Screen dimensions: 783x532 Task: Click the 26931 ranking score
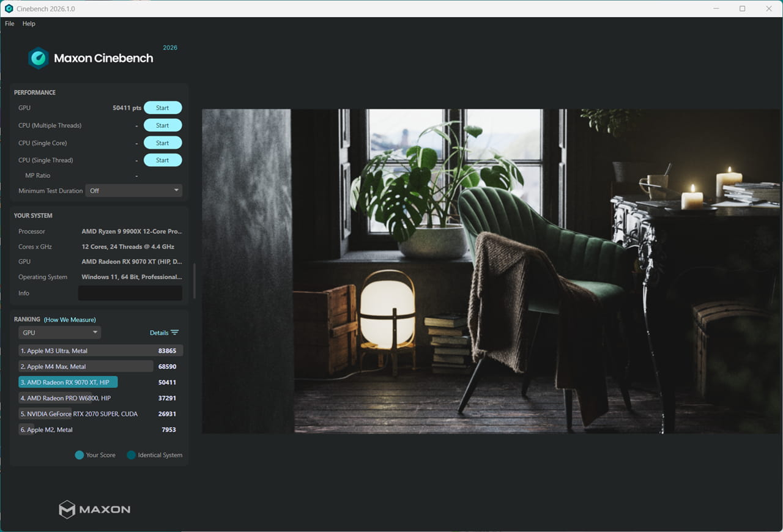click(x=167, y=414)
